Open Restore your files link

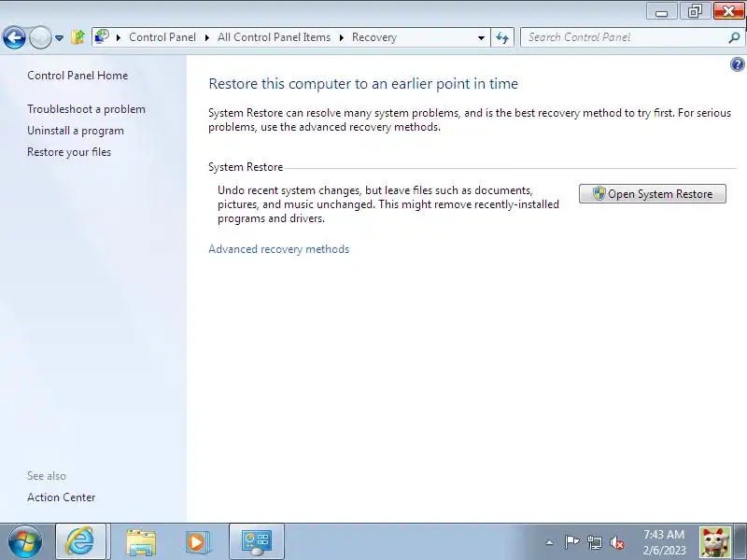[69, 152]
